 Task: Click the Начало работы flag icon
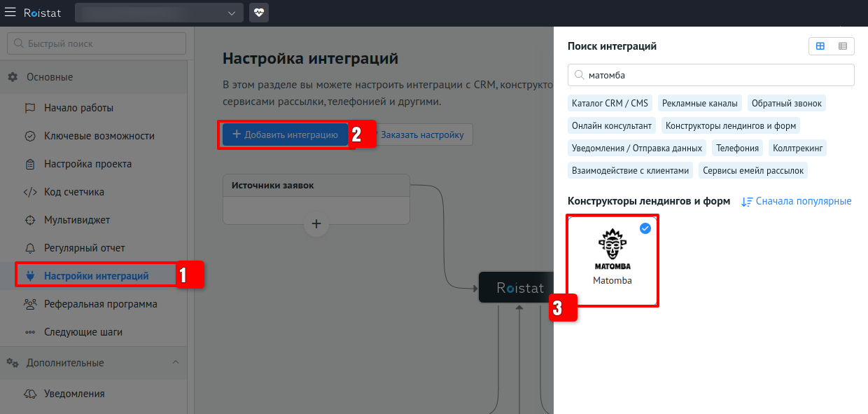pyautogui.click(x=30, y=108)
